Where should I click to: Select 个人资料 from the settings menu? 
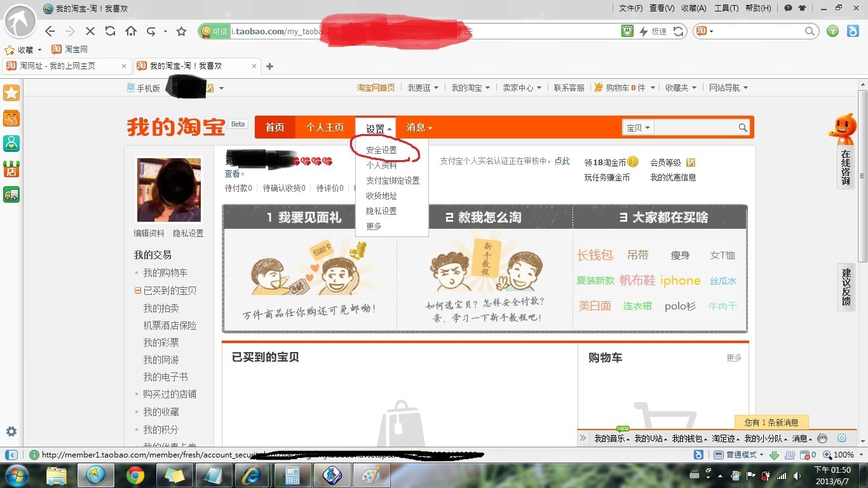pos(381,165)
